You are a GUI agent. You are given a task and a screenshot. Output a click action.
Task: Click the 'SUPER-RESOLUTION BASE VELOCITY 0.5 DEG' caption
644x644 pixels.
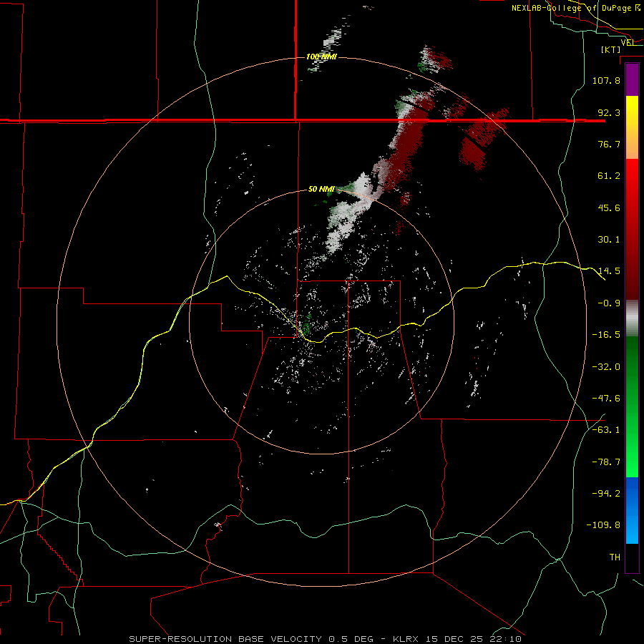[x=251, y=639]
